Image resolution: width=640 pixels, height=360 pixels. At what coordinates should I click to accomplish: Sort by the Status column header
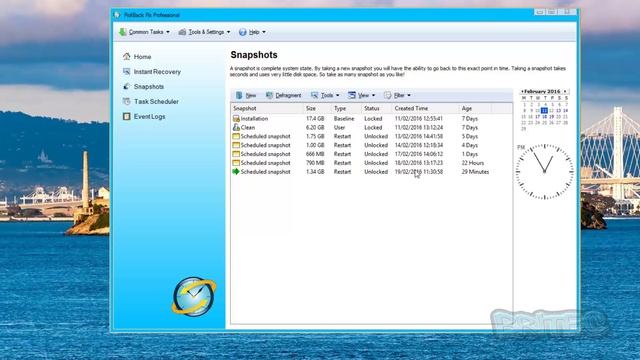376,108
